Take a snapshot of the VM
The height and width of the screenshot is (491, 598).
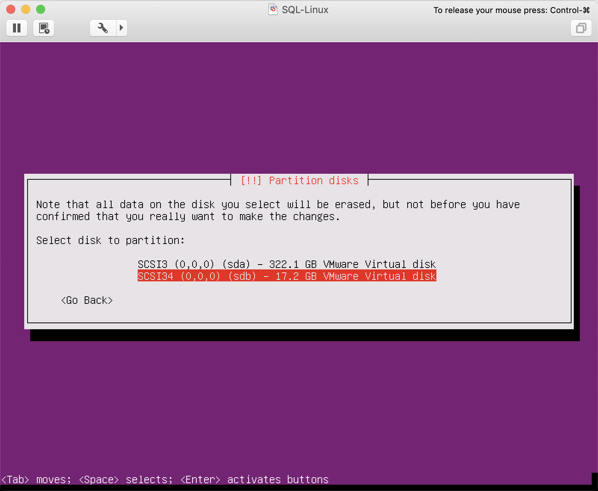44,28
